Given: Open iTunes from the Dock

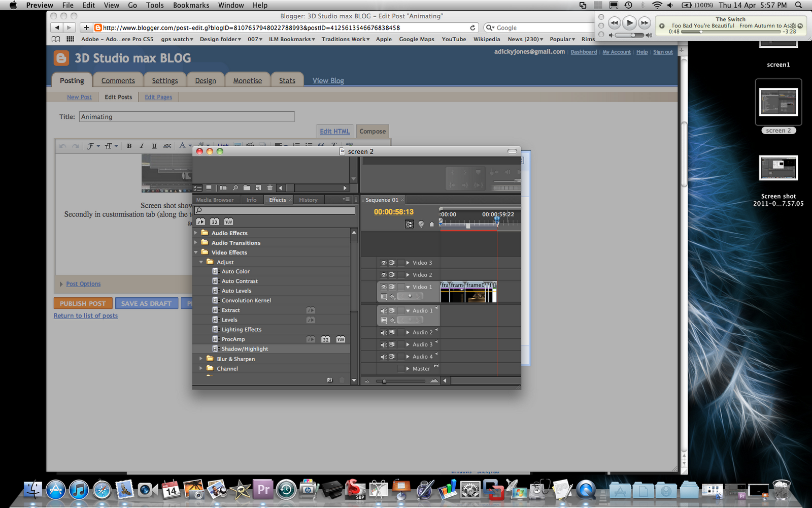Looking at the screenshot, I should (79, 490).
